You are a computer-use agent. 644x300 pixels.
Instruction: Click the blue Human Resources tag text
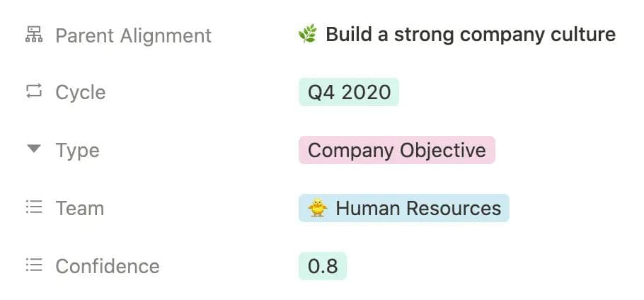tap(418, 209)
